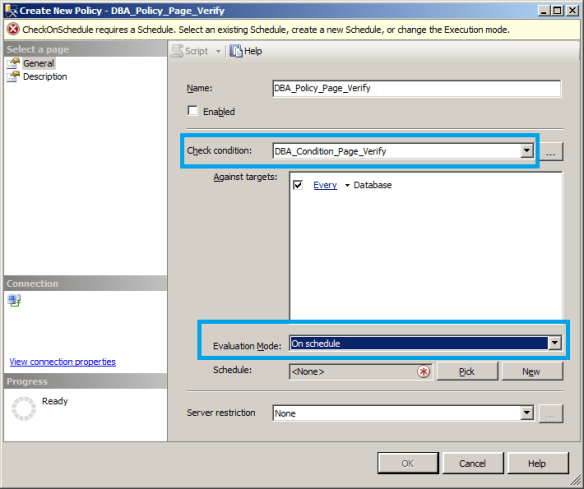Click the OK button
Viewport: 584px width, 489px height.
[408, 463]
